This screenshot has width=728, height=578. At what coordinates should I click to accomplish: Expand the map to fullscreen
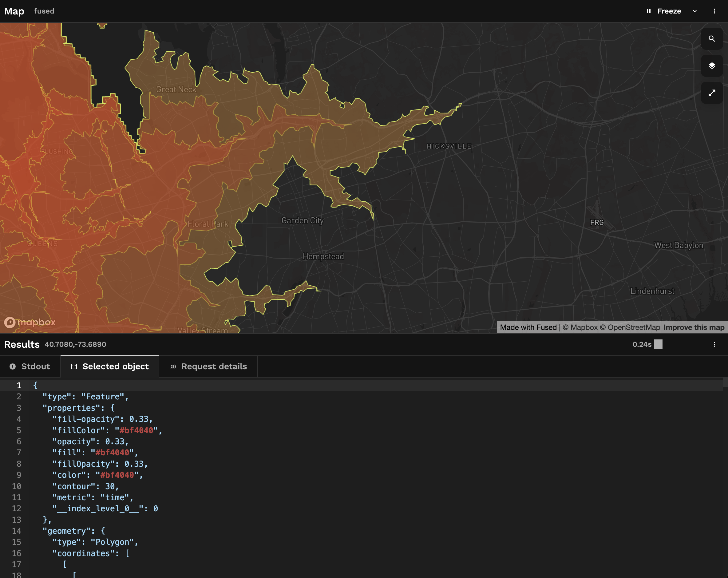[711, 93]
